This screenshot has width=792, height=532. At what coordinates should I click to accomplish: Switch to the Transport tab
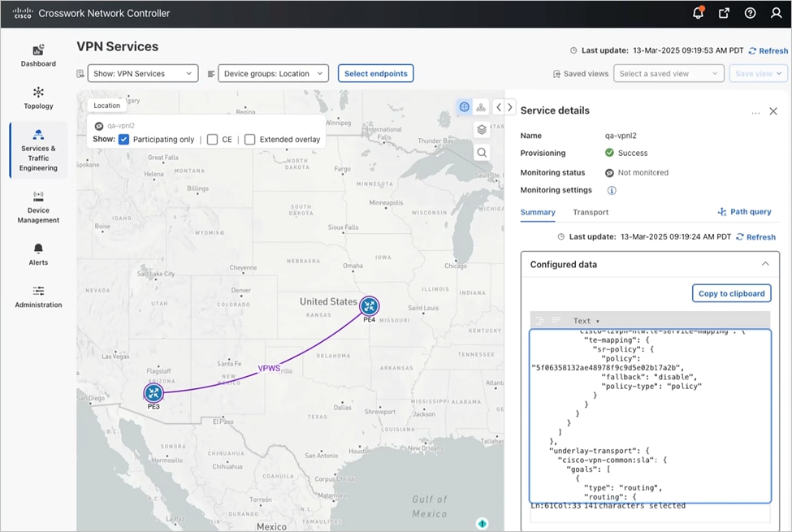tap(591, 212)
